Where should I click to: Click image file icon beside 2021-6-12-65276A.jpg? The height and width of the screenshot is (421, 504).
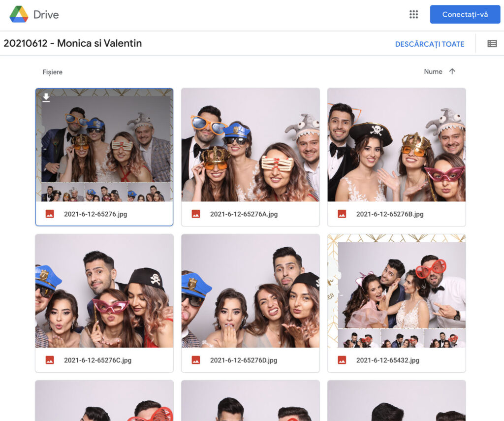click(x=196, y=214)
